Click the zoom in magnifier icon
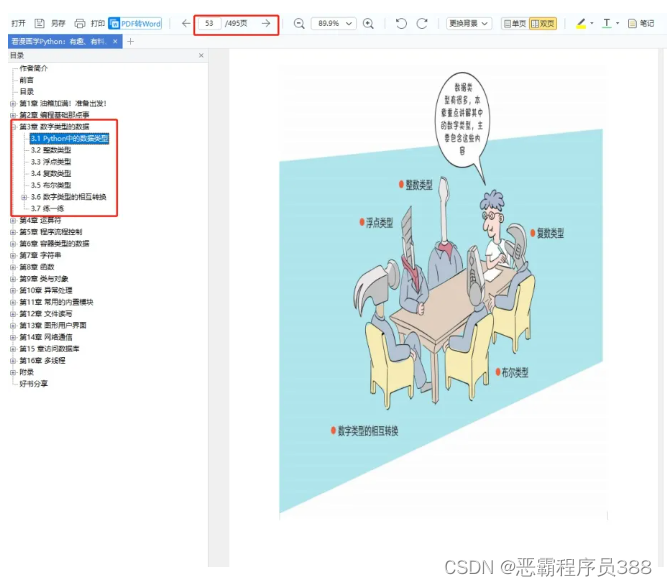667x586 pixels. (x=368, y=23)
